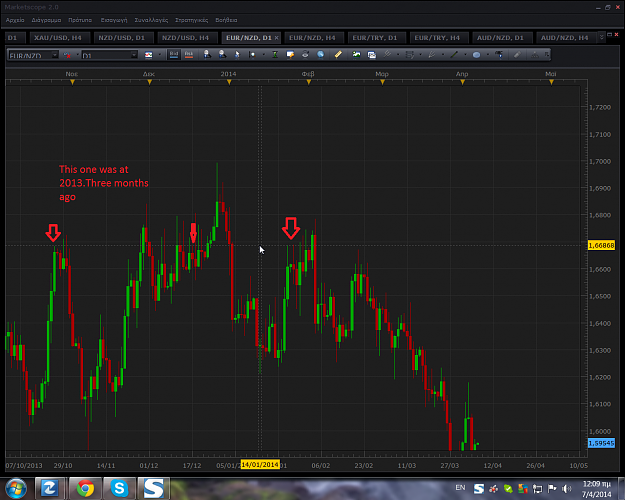
Task: Click the EN language indicator in tray
Action: click(x=460, y=488)
